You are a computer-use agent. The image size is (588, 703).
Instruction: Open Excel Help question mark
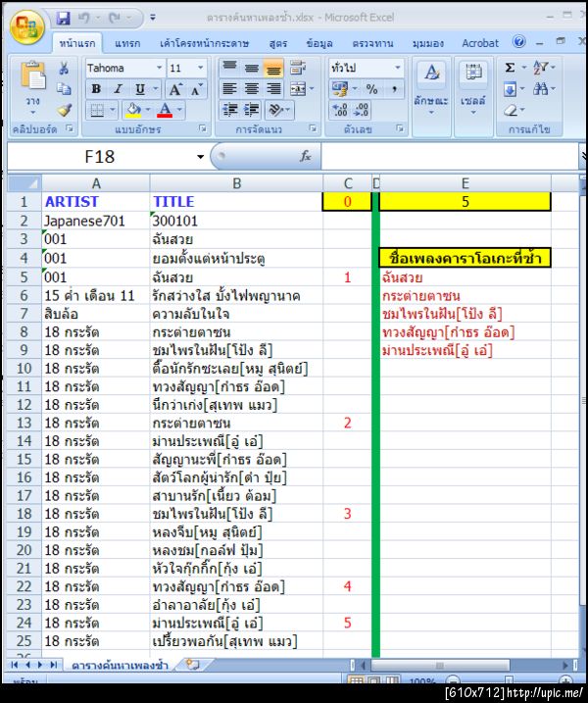click(519, 42)
